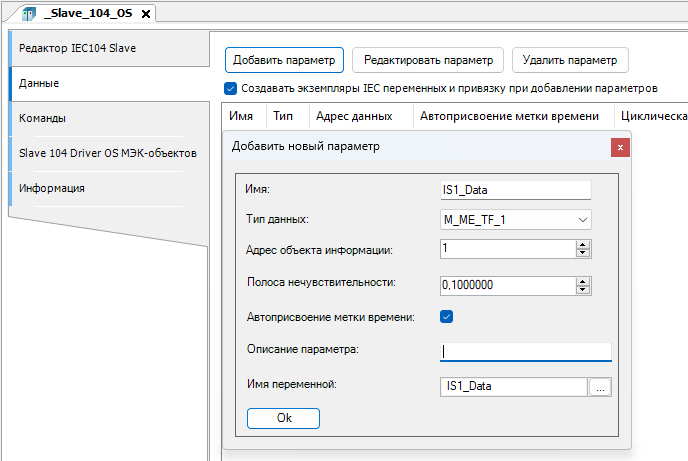688x461 pixels.
Task: Click the Описание параметра input field
Action: coord(525,351)
